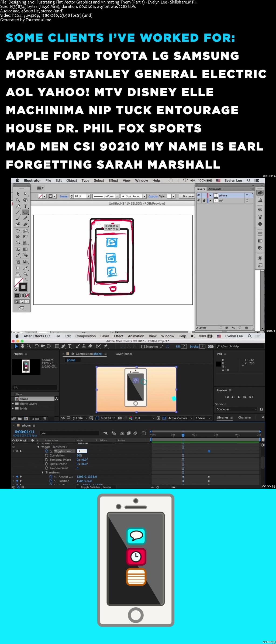Viewport: 276px width, 644px height.
Task: Select Illustrator's Selection tool arrow
Action: pos(18,194)
